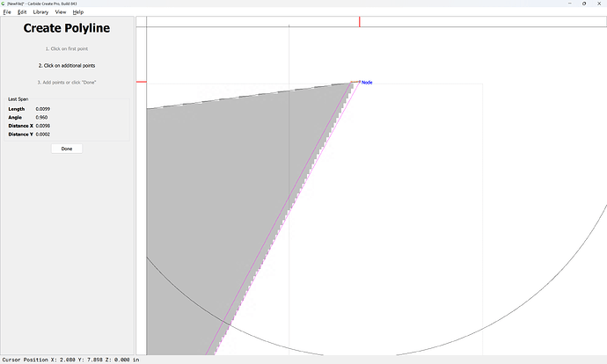
Task: Click the blue Node snap point label
Action: pos(367,83)
